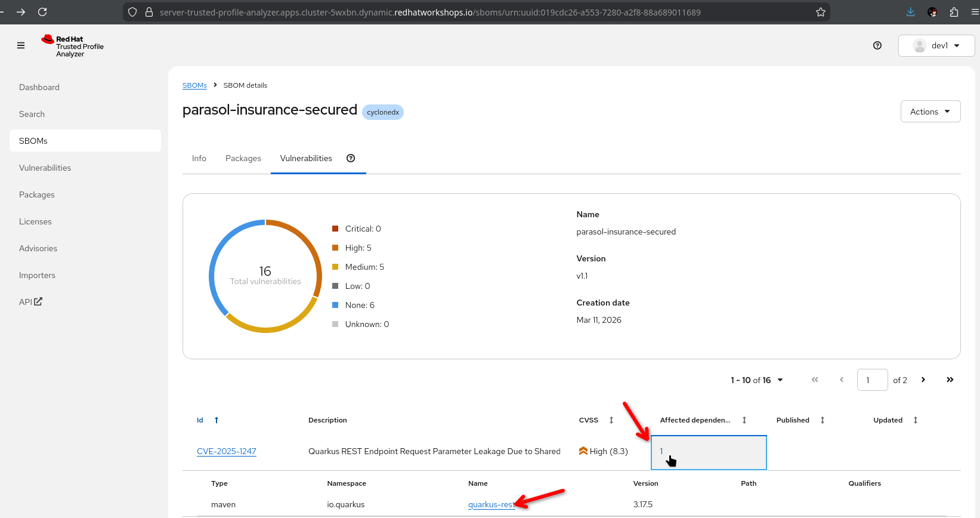Click the maven type cell
Viewport: 980px width, 518px height.
click(x=223, y=504)
